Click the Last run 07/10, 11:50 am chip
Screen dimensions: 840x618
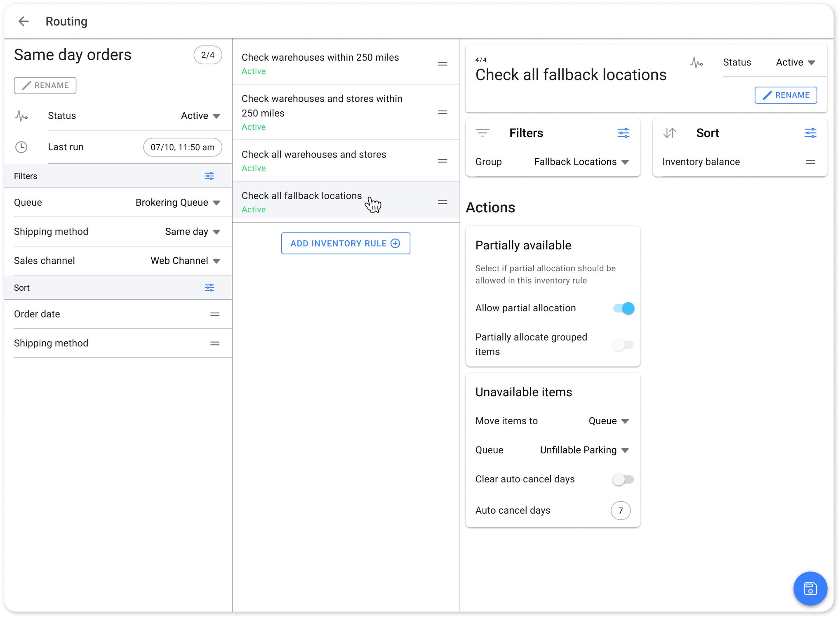pos(182,147)
